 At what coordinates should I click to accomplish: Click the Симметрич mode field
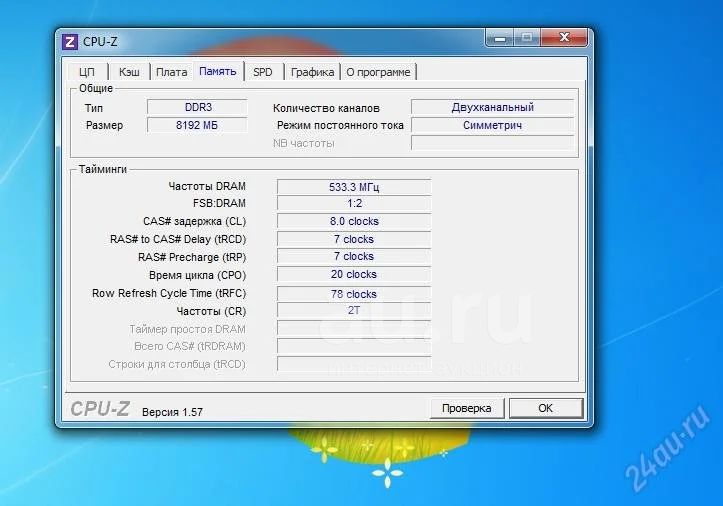click(492, 125)
